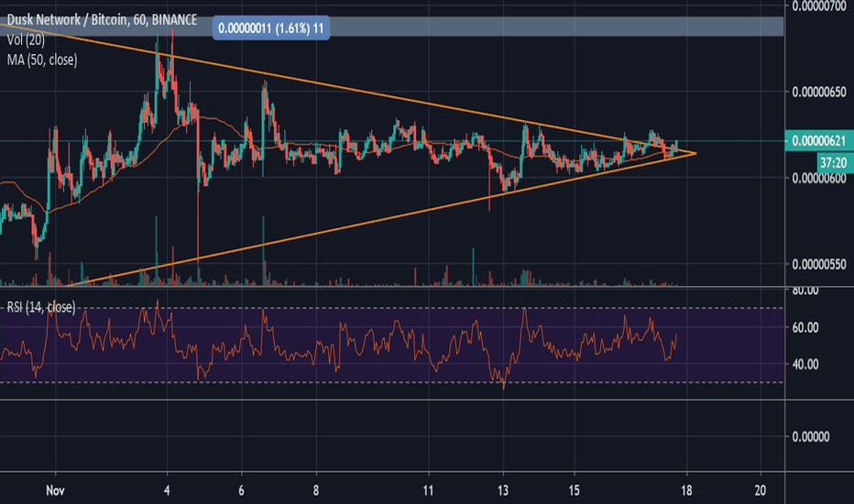Viewport: 854px width, 504px height.
Task: Click the 0.00000700 price axis label
Action: pos(819,6)
